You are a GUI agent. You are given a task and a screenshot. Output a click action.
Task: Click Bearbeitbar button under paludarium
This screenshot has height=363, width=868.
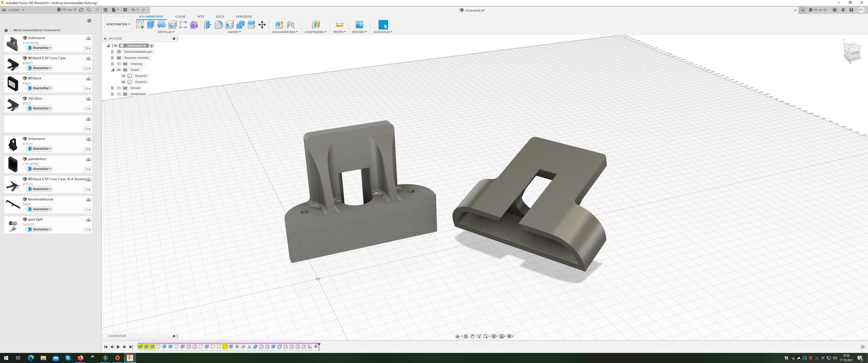[40, 169]
